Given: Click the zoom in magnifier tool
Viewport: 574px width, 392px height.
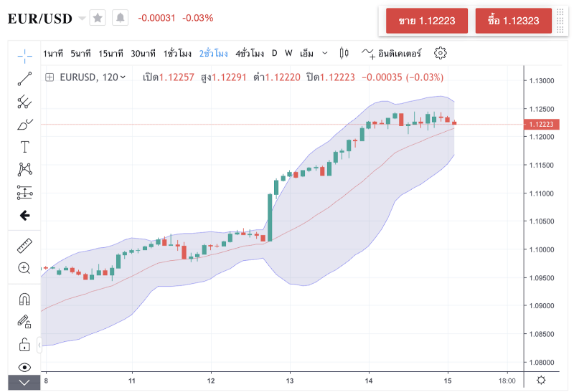Looking at the screenshot, I should 24,268.
